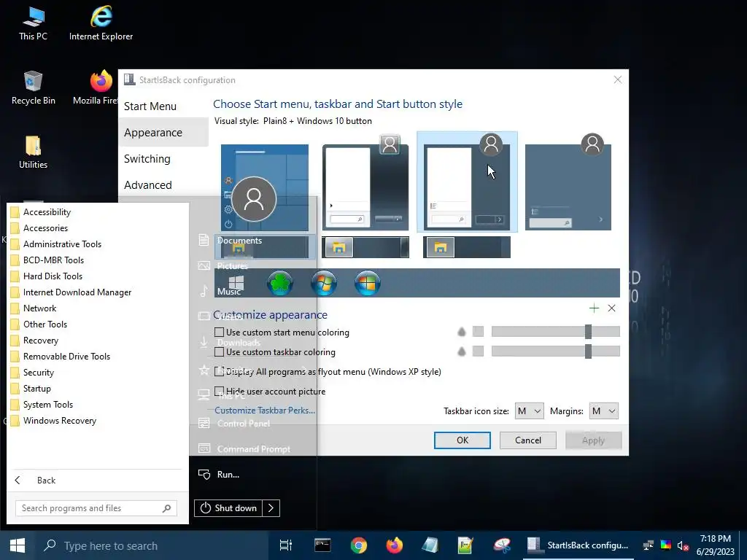Click the search magnifier in Start menu search box
Screen dimensions: 747x560
click(x=166, y=508)
